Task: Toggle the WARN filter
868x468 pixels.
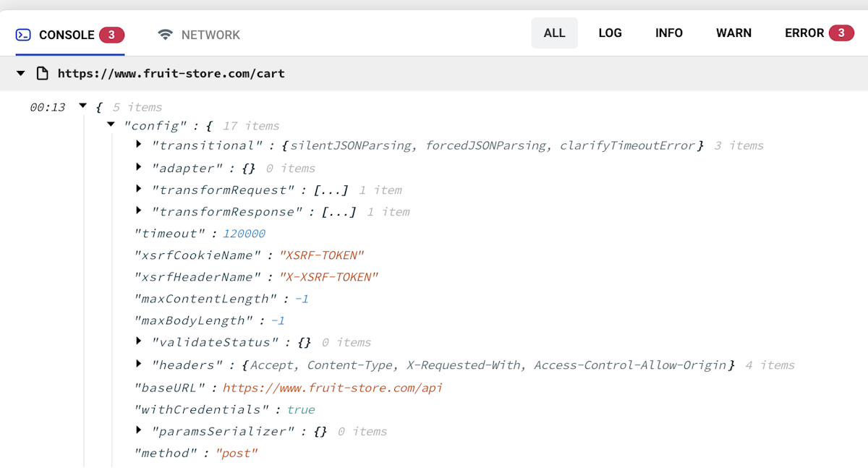Action: [x=733, y=33]
